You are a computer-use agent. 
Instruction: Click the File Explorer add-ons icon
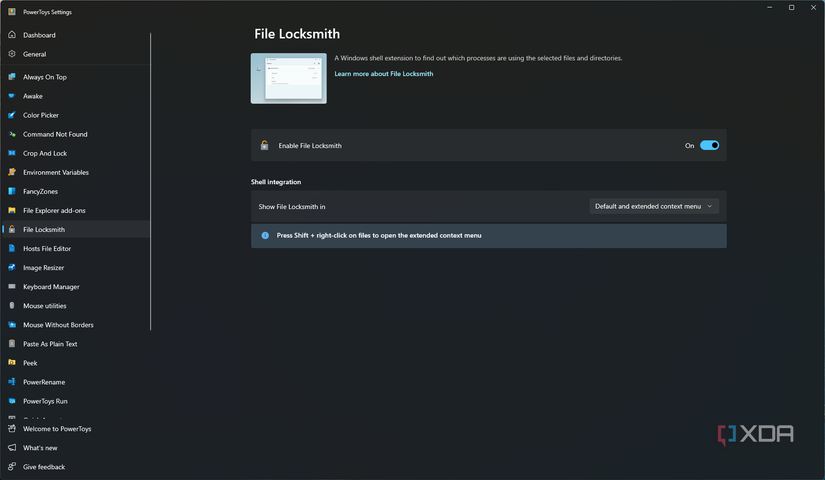[x=12, y=210]
